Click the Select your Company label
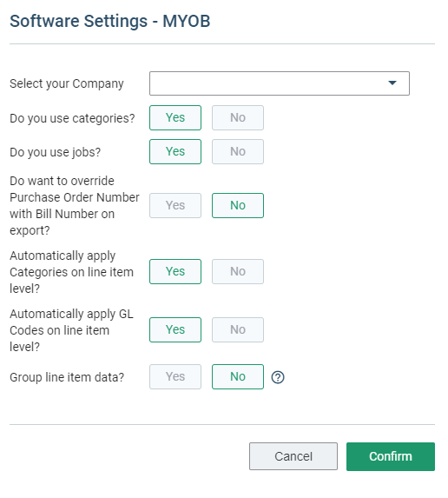The image size is (448, 498). tap(67, 83)
